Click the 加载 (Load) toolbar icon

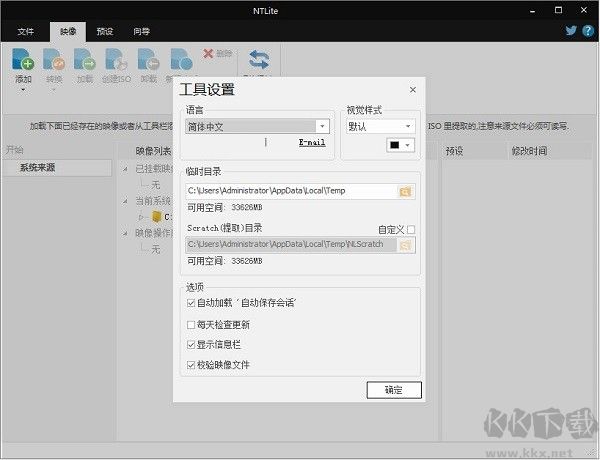click(x=85, y=60)
